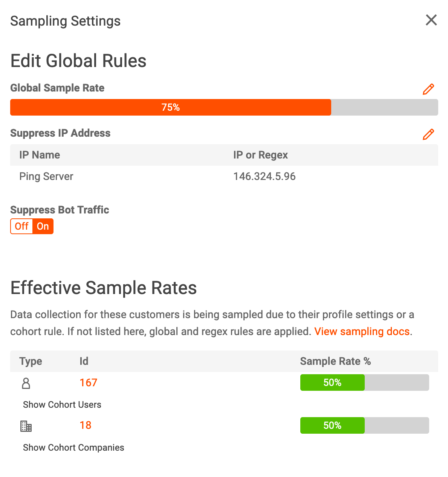Click the user Id 167 link
448x477 pixels.
[x=88, y=382]
